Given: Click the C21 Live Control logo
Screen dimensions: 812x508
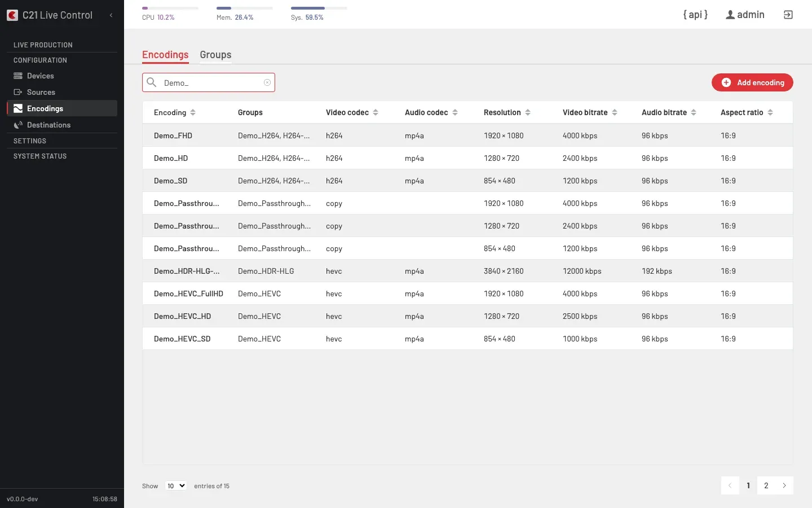Looking at the screenshot, I should click(x=50, y=15).
